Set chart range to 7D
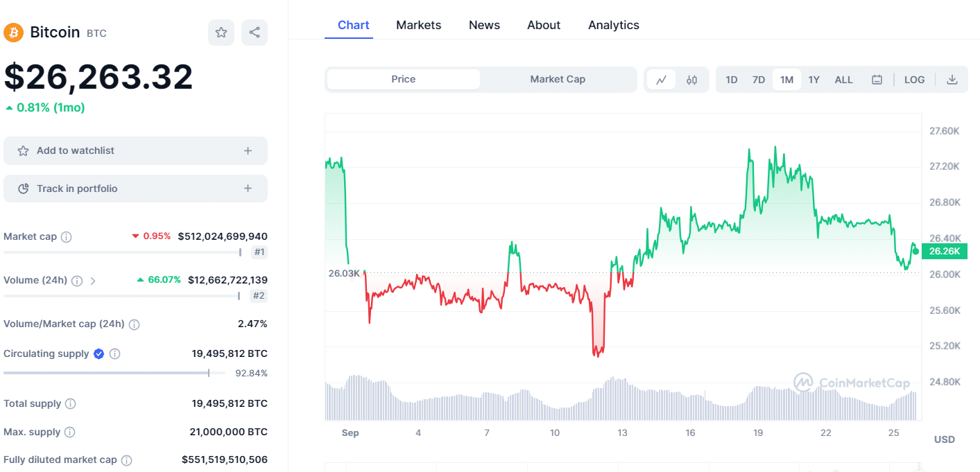 click(x=759, y=80)
